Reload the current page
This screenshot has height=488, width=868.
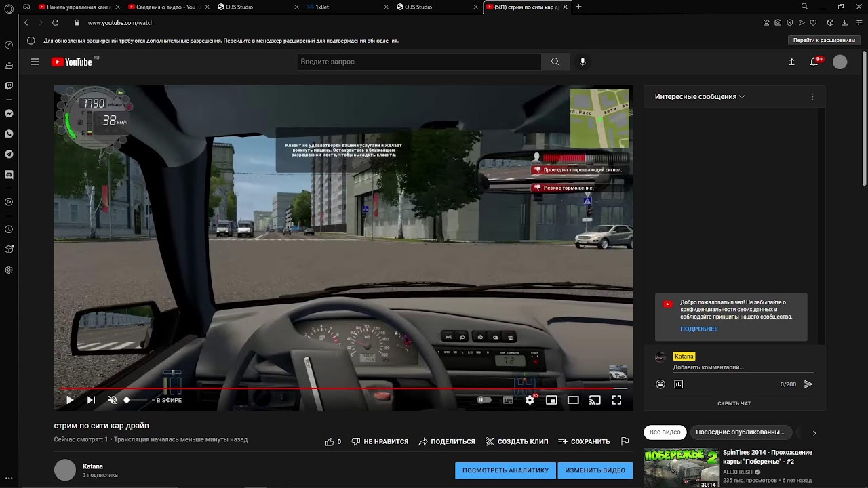point(56,22)
